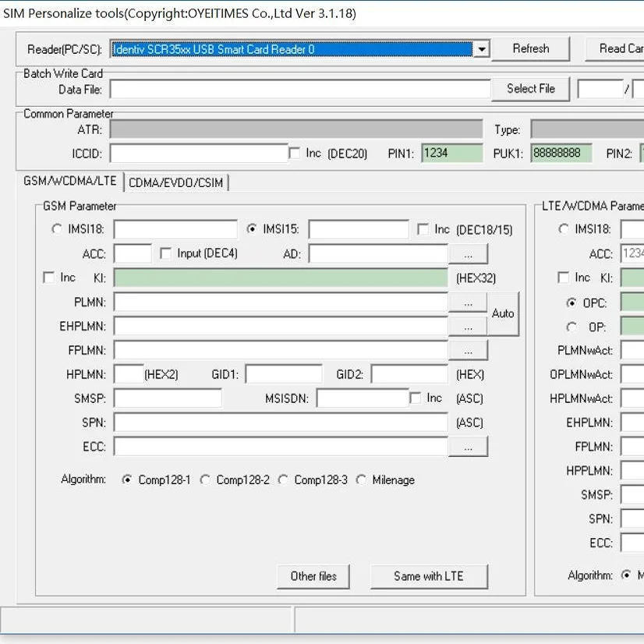Switch to the CDMA/EVDO/CSIM tab
The image size is (644, 644).
(x=175, y=183)
